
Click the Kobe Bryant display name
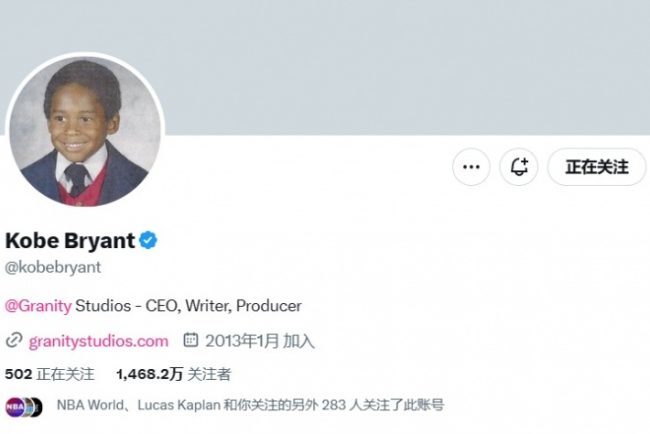click(68, 240)
